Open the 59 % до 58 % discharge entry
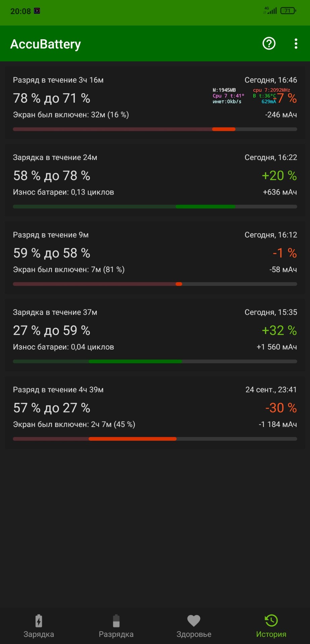Screen dimensions: 310x644 (x=155, y=258)
